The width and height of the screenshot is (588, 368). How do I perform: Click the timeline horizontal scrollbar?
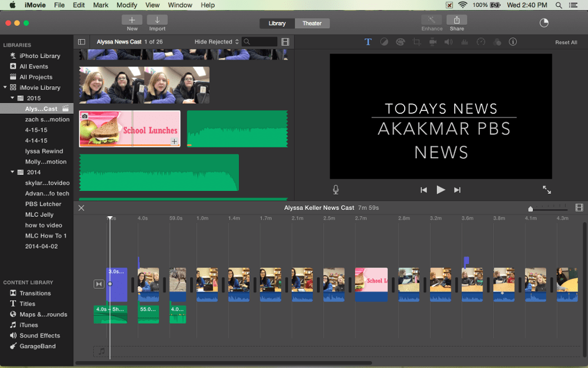224,363
